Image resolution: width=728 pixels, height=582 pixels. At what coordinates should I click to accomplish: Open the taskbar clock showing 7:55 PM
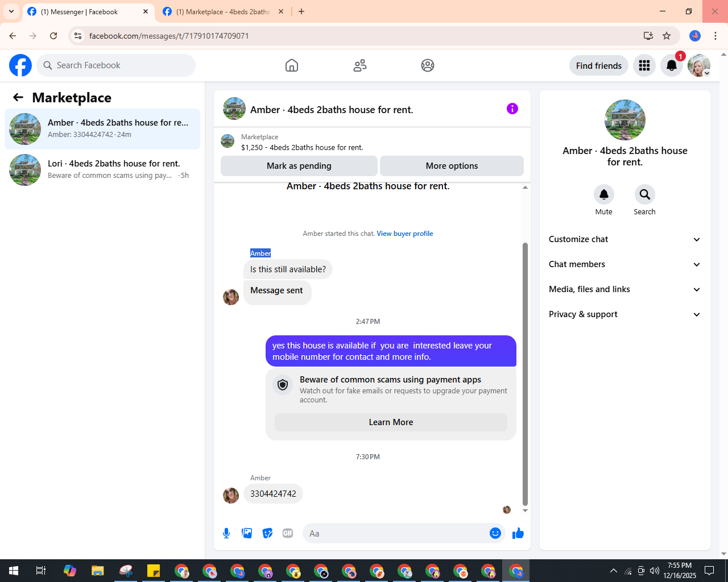point(680,571)
